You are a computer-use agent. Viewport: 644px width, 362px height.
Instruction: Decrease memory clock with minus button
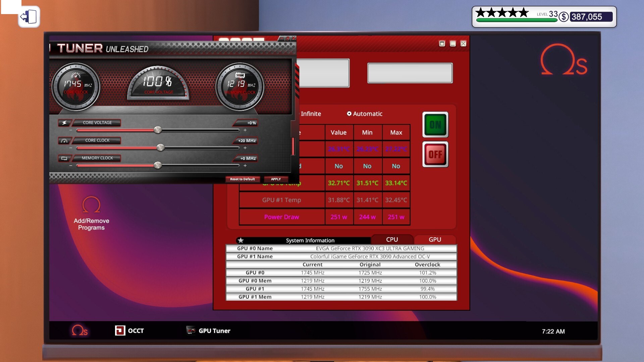pyautogui.click(x=71, y=166)
